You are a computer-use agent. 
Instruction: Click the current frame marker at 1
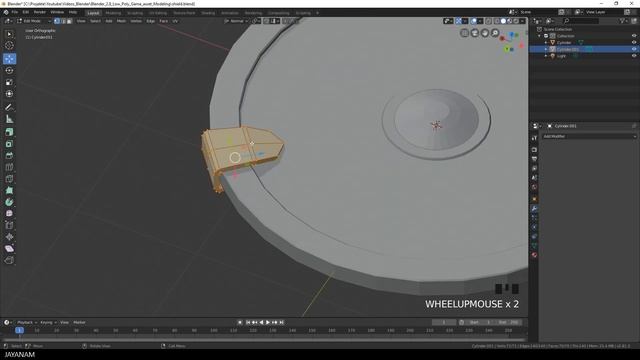pyautogui.click(x=19, y=330)
